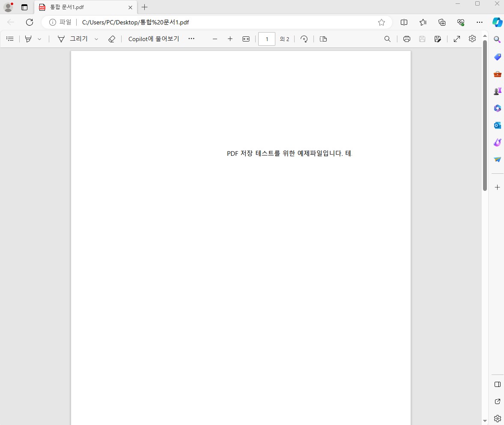Open the Copilot sidebar icon
This screenshot has width=504, height=425.
tap(497, 22)
